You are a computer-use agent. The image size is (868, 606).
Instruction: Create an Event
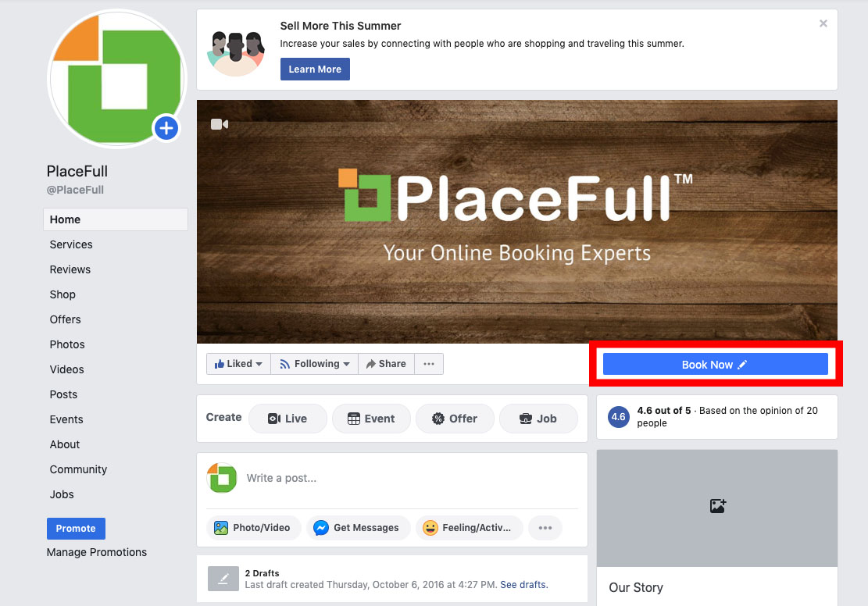coord(371,419)
